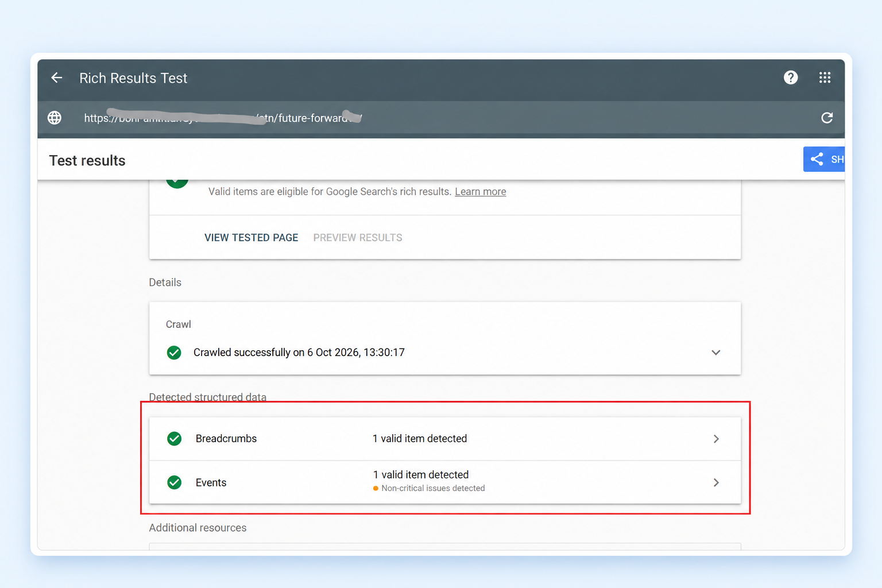The width and height of the screenshot is (882, 588).
Task: Click the green check beside Crawled successfully
Action: point(174,353)
